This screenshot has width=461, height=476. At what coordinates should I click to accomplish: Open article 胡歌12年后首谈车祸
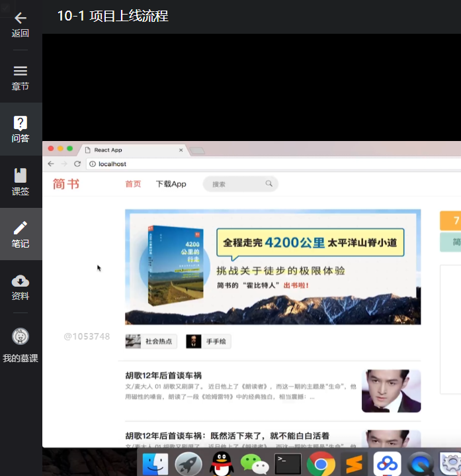(163, 375)
